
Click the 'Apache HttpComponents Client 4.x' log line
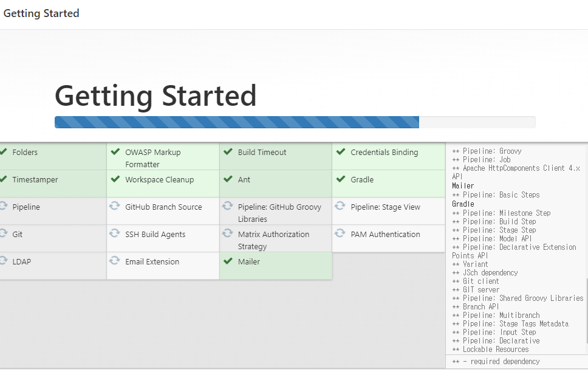tap(516, 173)
